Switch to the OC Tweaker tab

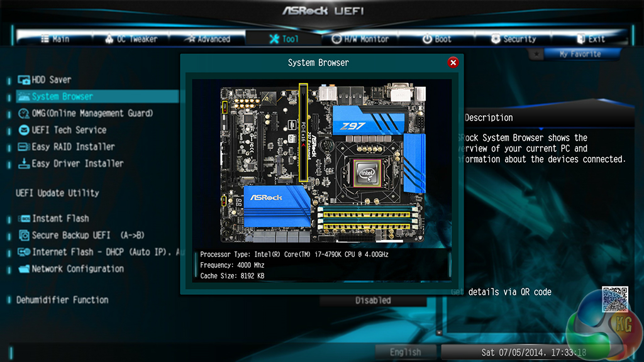131,39
